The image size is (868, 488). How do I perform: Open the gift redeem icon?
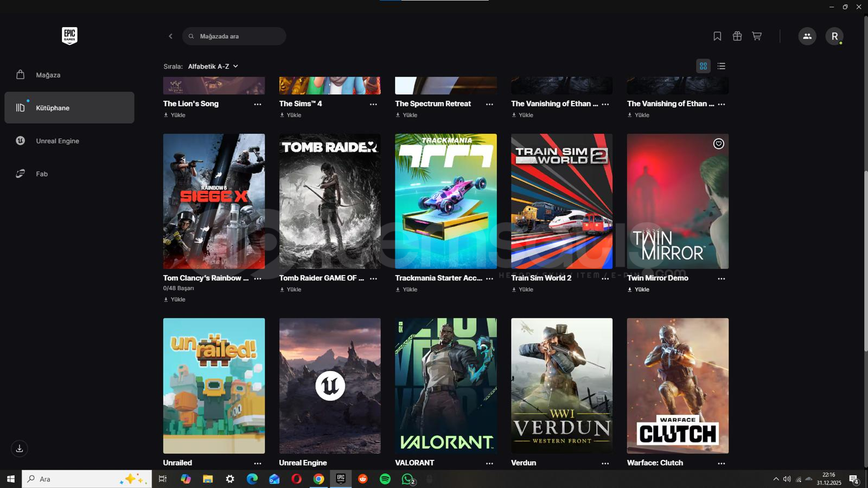[737, 36]
